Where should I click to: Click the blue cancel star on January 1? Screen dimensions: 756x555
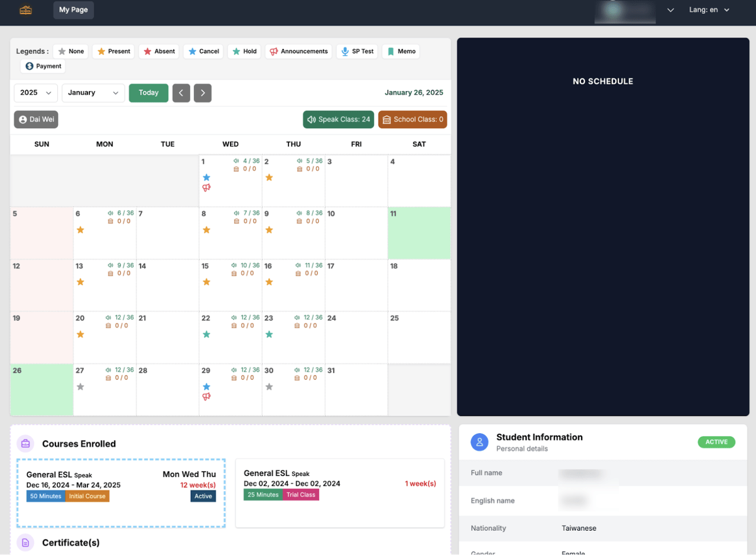pos(206,177)
